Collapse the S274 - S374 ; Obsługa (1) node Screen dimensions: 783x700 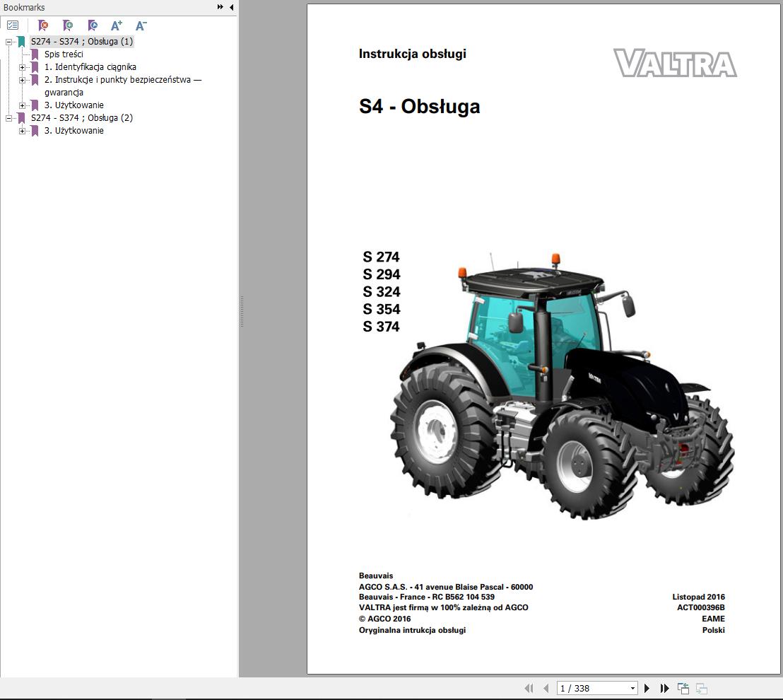pos(8,42)
